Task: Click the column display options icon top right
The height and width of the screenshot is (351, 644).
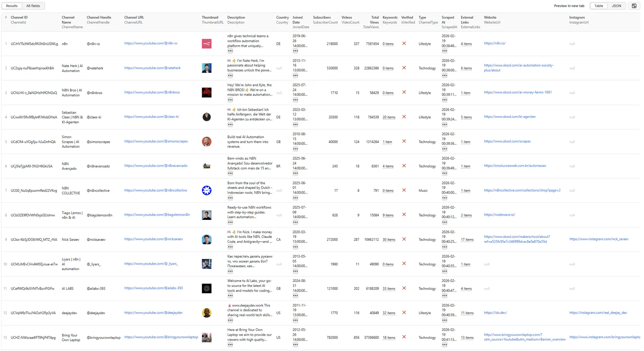Action: coord(633,6)
